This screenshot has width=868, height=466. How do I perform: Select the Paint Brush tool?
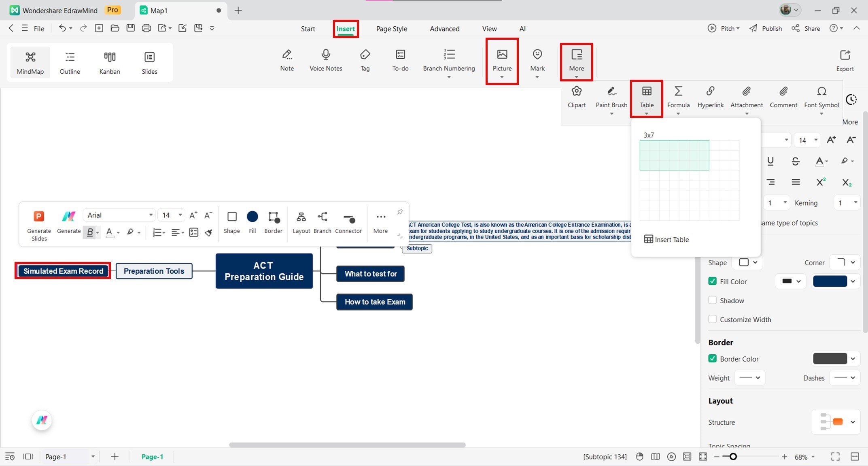coord(611,100)
